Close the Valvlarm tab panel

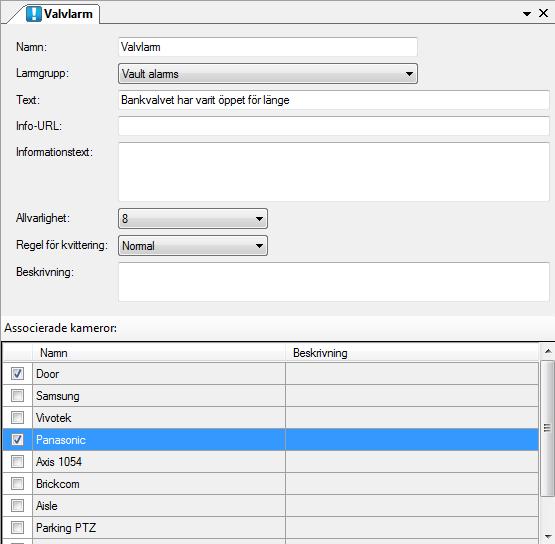(543, 13)
